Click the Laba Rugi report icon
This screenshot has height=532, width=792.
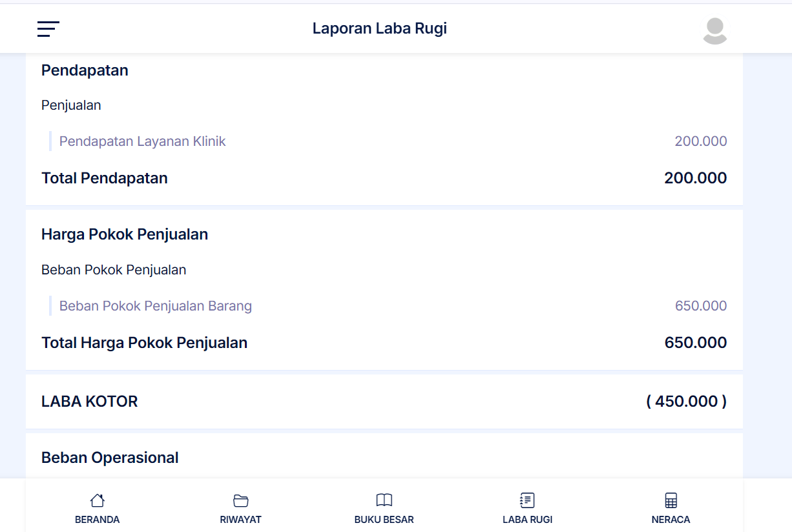pyautogui.click(x=527, y=500)
